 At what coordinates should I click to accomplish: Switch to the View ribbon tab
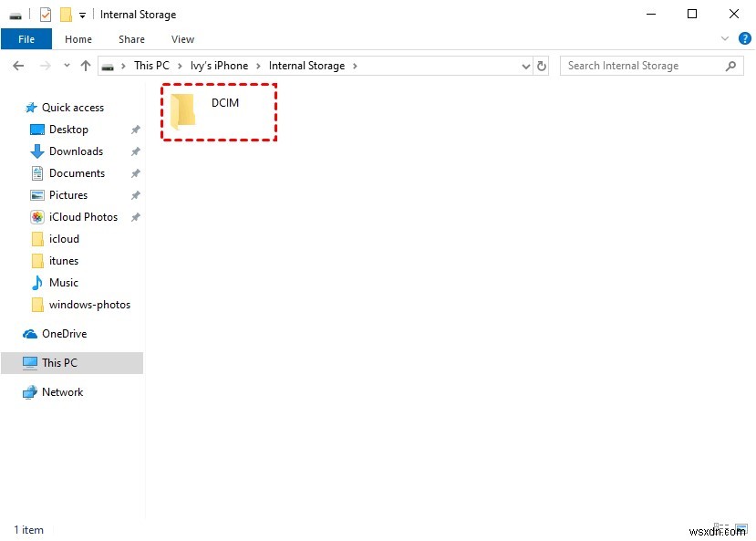pos(182,39)
